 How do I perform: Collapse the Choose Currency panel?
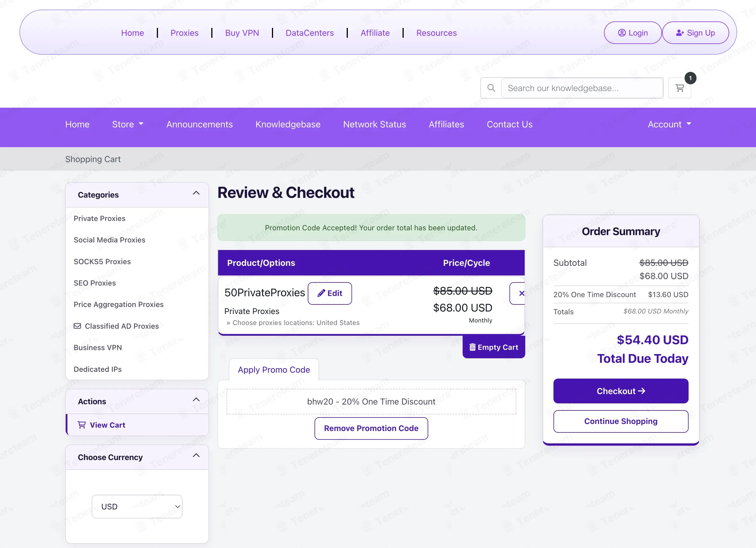pyautogui.click(x=196, y=455)
